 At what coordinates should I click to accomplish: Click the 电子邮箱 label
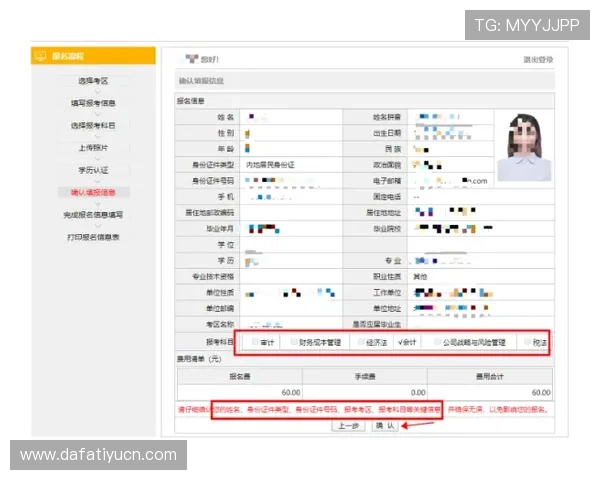(x=387, y=181)
